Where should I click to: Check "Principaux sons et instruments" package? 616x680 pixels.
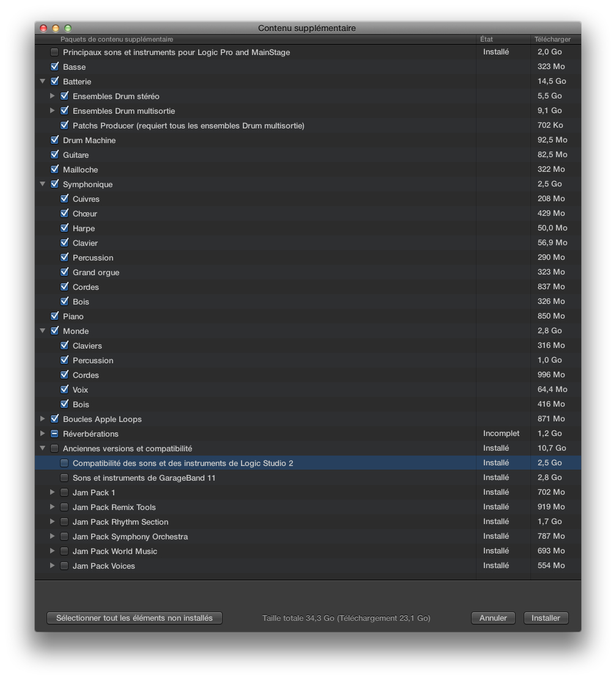coord(54,52)
